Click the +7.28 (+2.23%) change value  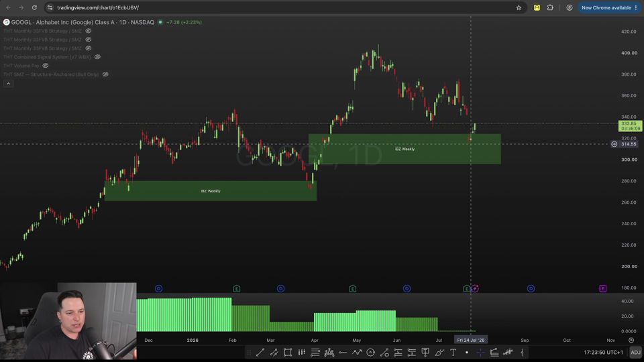point(184,22)
